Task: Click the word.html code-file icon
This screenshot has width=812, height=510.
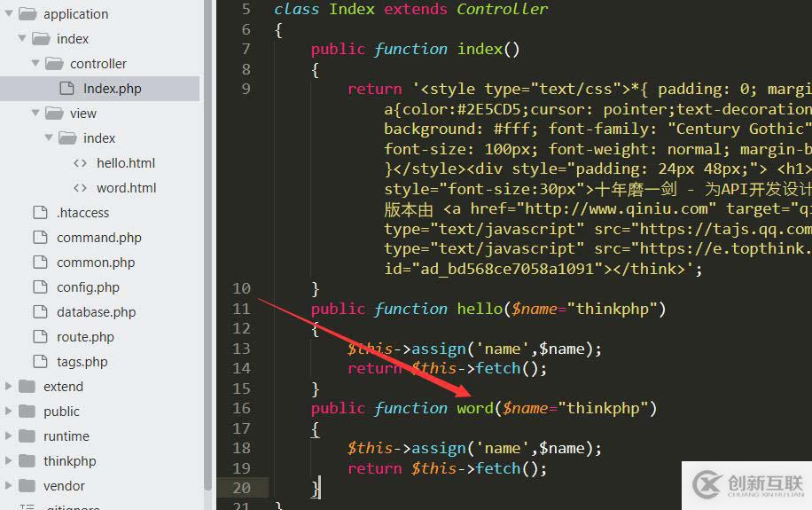Action: coord(80,188)
